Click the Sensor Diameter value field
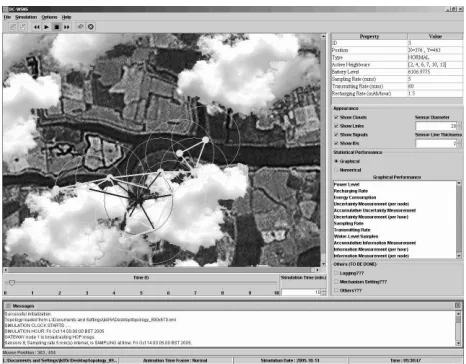466x364 pixels. coord(436,126)
